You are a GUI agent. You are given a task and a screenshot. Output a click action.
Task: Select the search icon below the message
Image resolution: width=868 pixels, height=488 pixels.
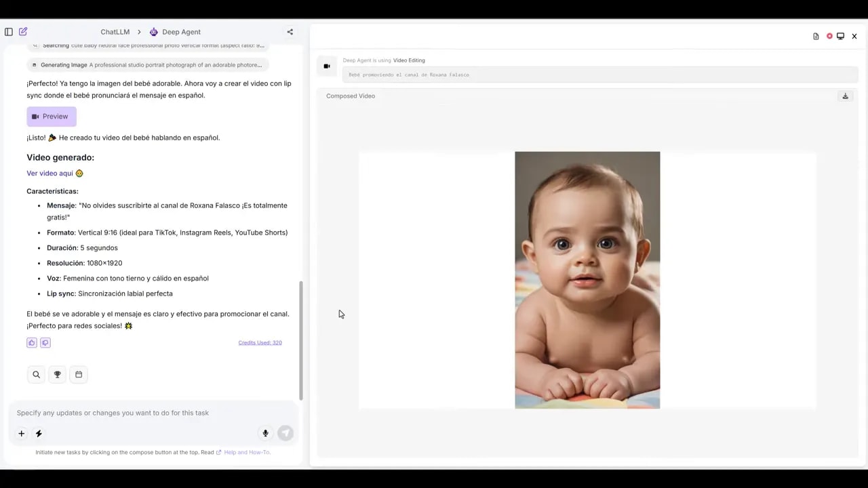coord(36,374)
